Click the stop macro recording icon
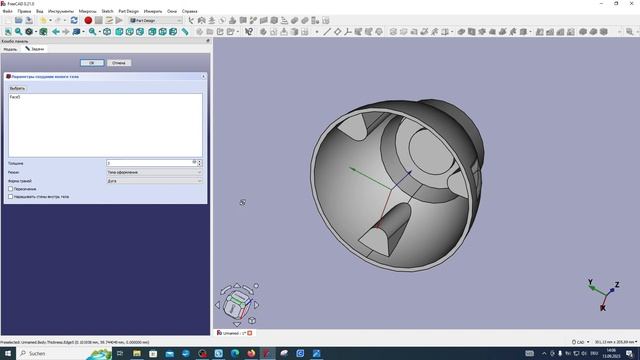 98,20
